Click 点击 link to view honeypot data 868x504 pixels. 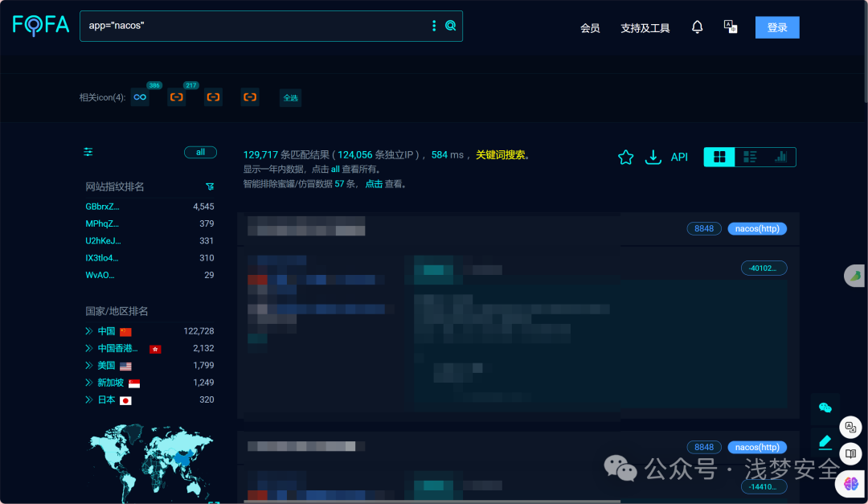pos(374,184)
